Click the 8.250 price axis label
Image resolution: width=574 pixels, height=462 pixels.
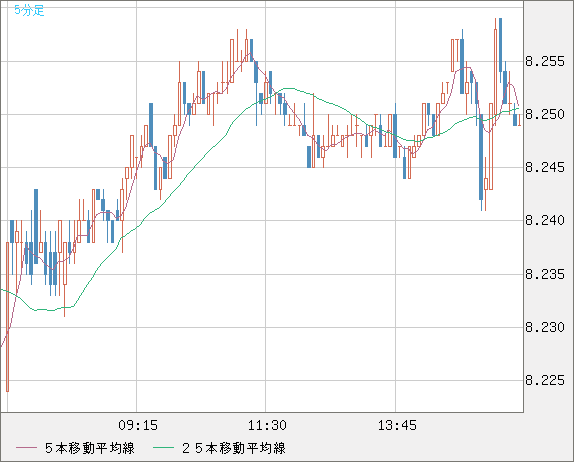(545, 114)
